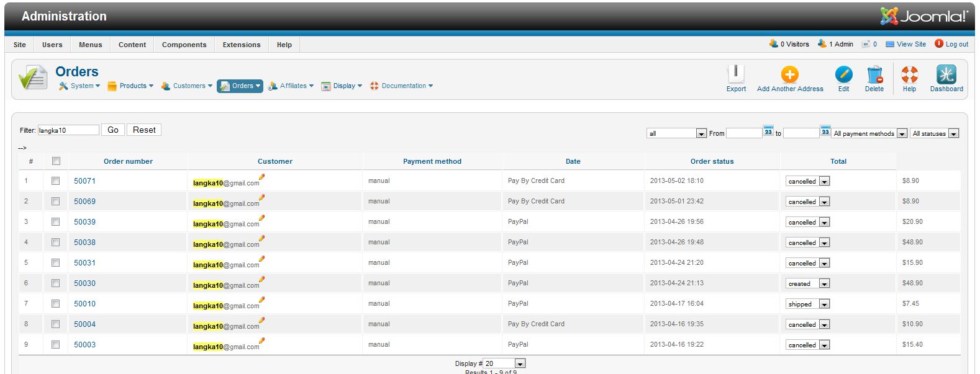The image size is (980, 374).
Task: Click the From date input field
Action: coord(744,133)
